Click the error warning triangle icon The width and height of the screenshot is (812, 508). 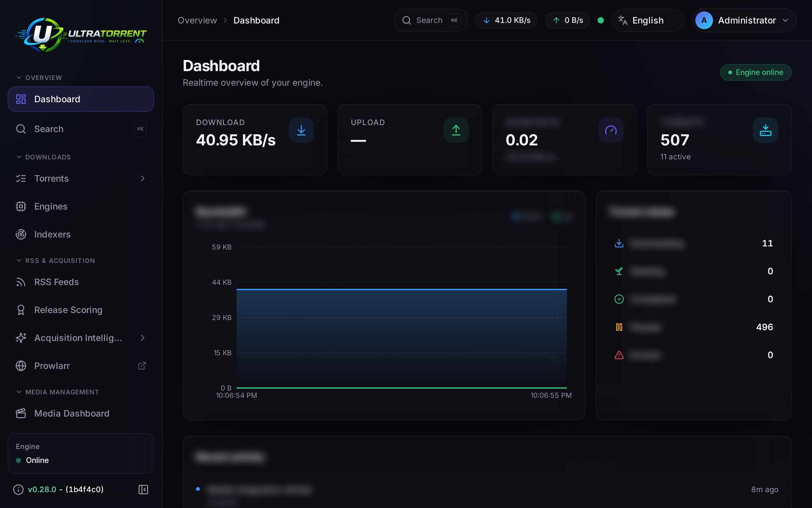coord(619,355)
